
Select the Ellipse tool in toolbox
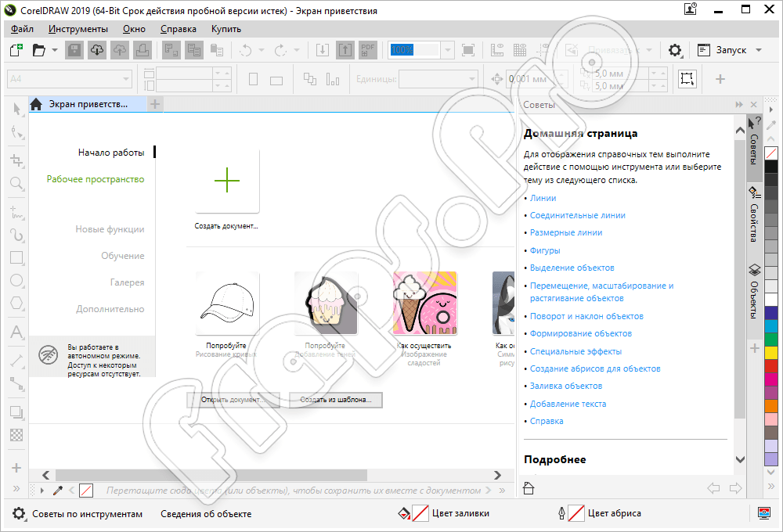[x=16, y=280]
